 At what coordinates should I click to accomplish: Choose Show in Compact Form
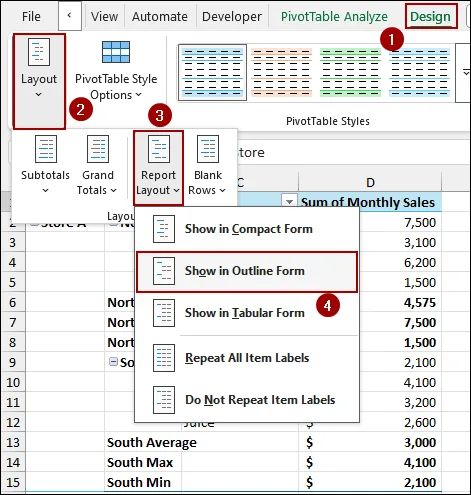tap(247, 229)
